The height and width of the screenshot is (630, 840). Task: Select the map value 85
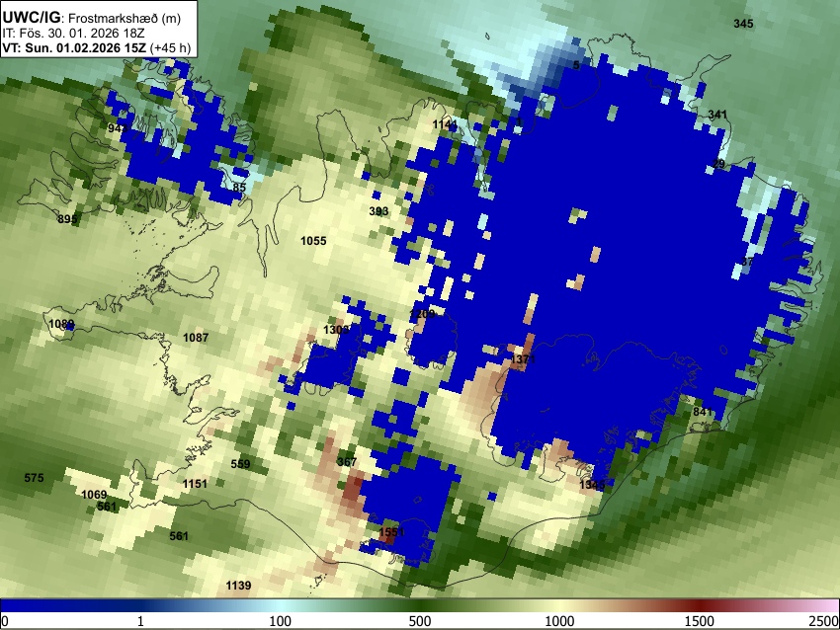coord(239,188)
